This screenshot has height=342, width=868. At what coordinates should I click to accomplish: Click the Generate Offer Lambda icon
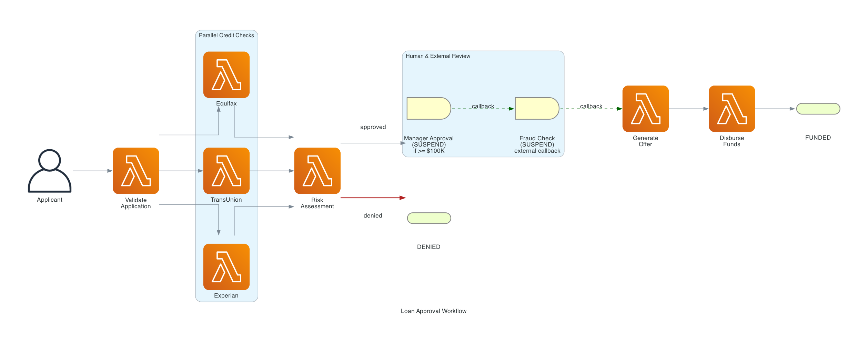645,109
